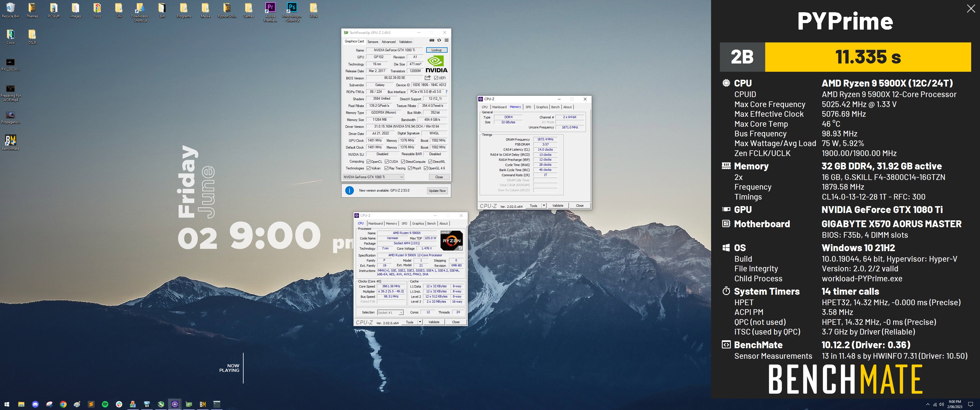Click the Lookup button in GPU-Z

click(x=436, y=50)
